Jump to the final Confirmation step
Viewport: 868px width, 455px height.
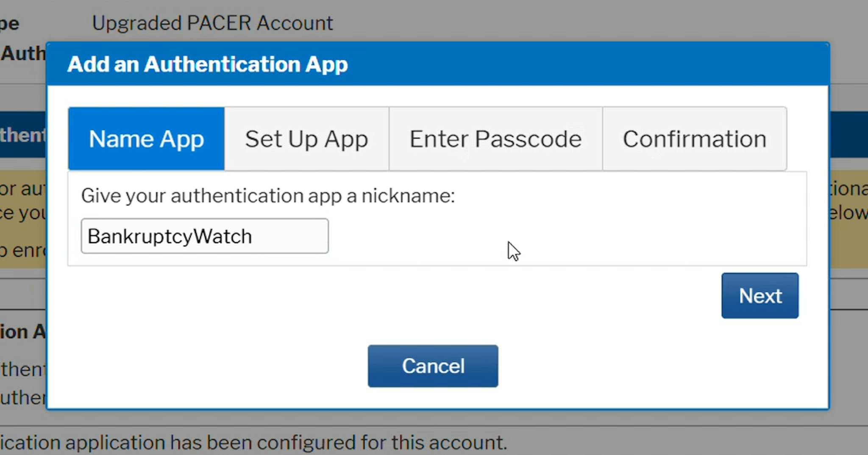(x=694, y=139)
